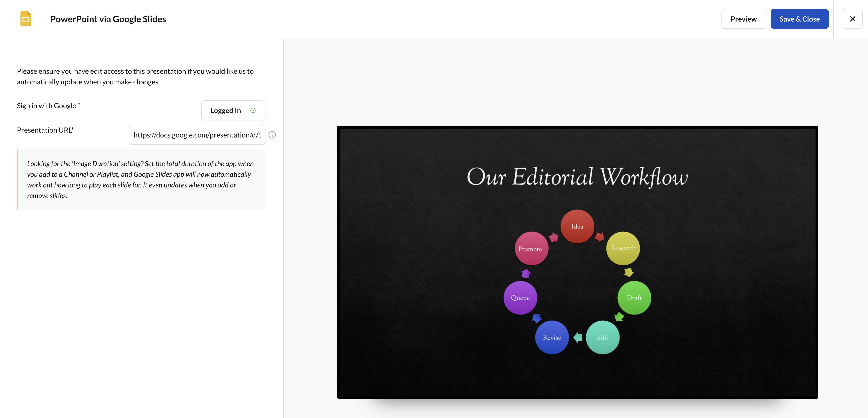Click the Save & Close button
This screenshot has width=868, height=418.
tap(799, 18)
